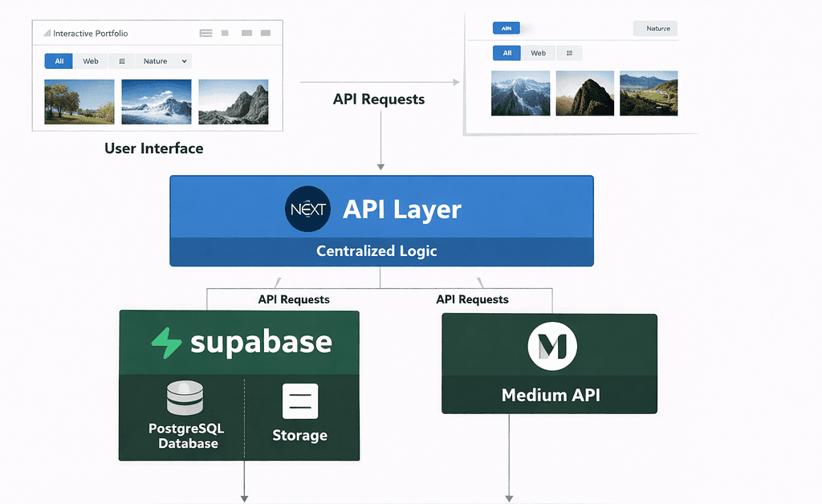822x504 pixels.
Task: Click the filter icon next to Web in left portfolio
Action: tap(121, 61)
